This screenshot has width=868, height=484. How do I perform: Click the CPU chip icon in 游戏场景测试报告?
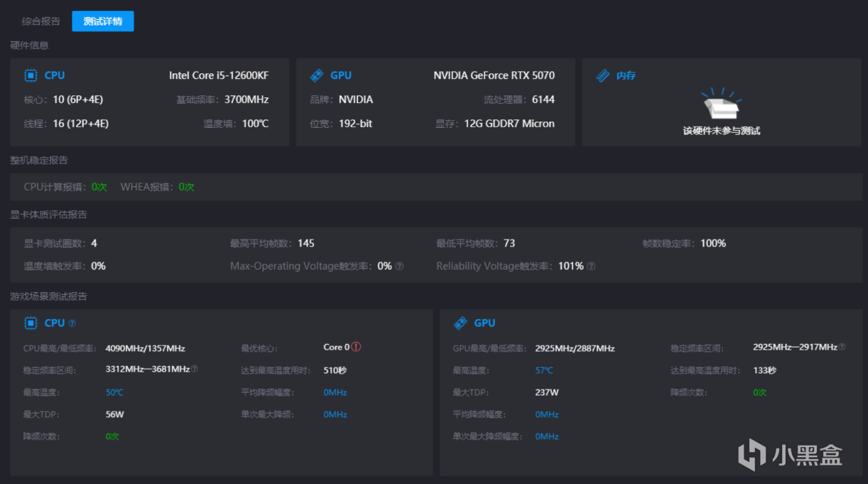coord(31,323)
